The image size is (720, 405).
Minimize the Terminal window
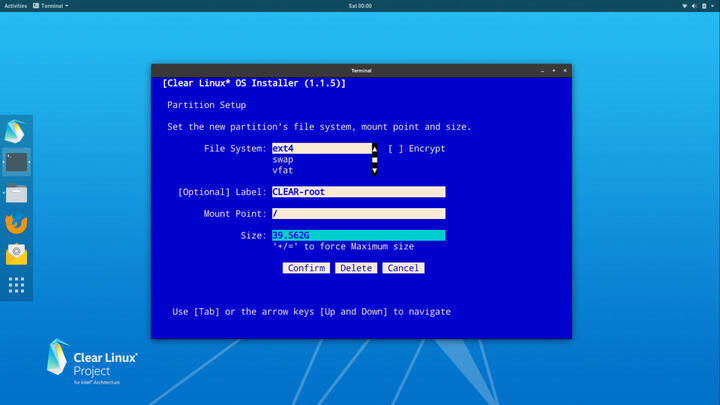542,71
